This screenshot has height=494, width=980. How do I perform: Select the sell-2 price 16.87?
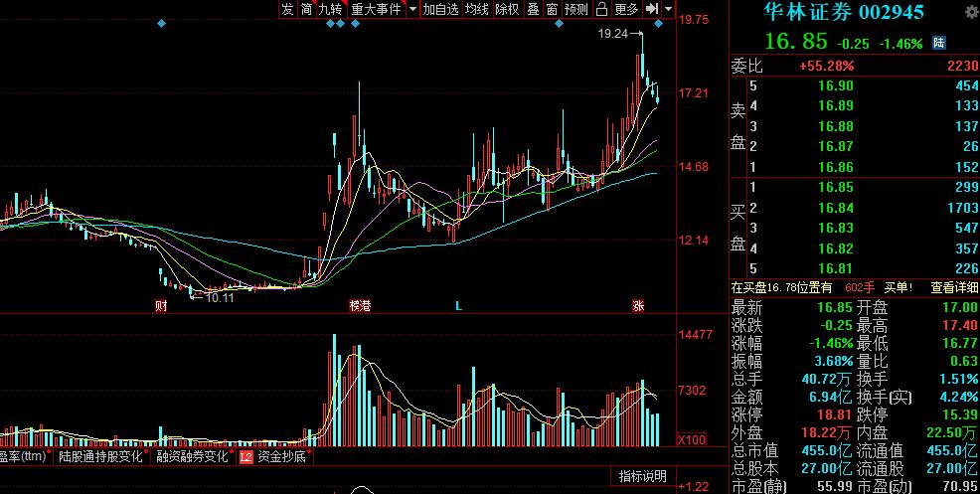pos(836,146)
